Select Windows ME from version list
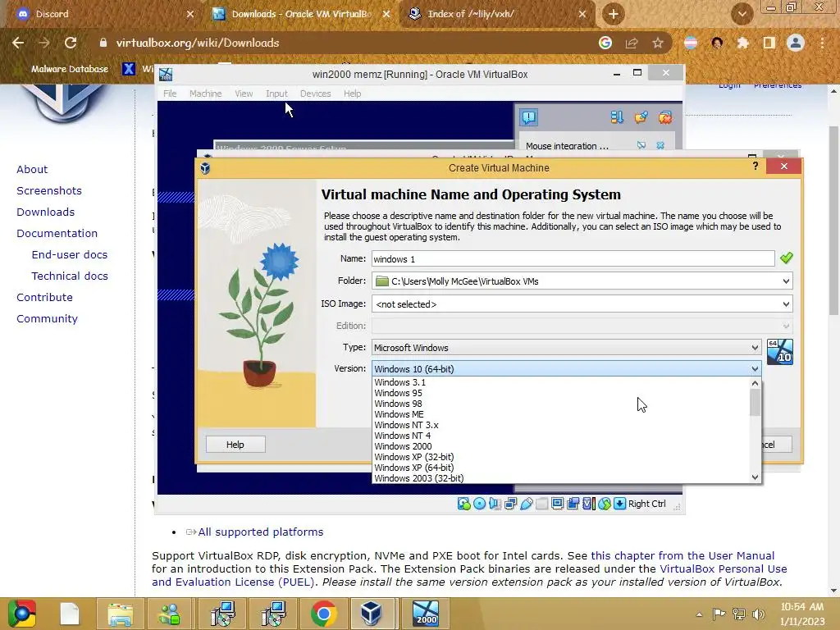This screenshot has width=840, height=630. (x=560, y=414)
